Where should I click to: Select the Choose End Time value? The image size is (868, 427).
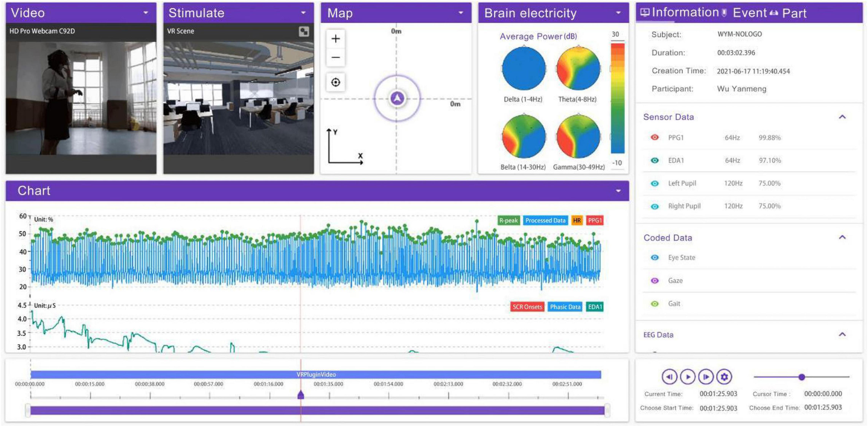[823, 407]
